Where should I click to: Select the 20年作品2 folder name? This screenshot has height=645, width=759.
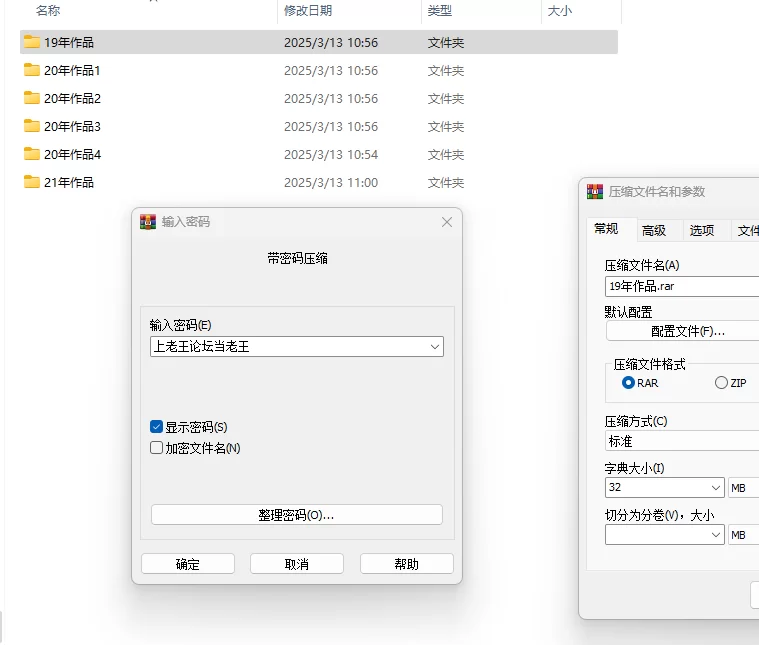click(x=72, y=98)
